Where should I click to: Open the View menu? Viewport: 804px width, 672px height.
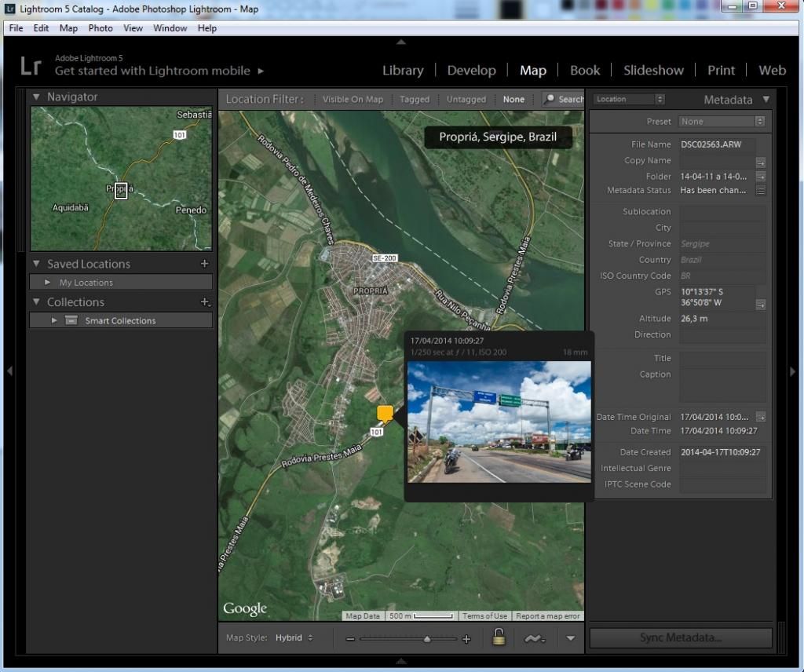(133, 28)
